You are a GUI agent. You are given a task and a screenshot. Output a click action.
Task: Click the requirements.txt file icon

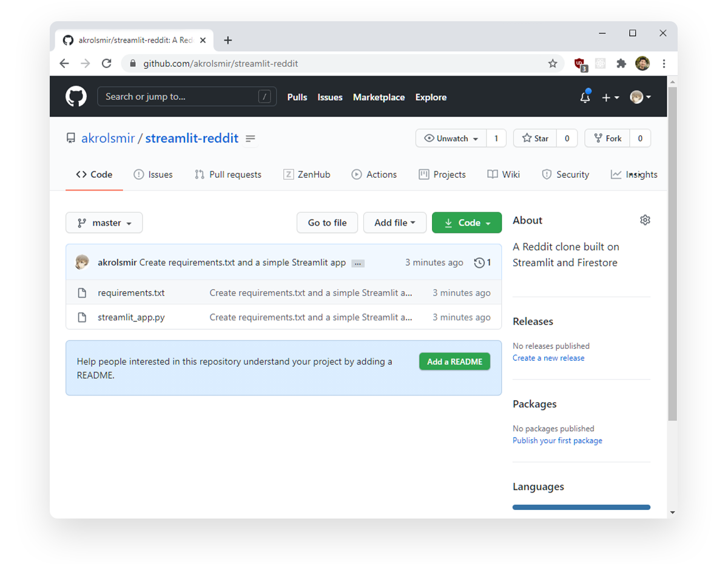point(82,293)
